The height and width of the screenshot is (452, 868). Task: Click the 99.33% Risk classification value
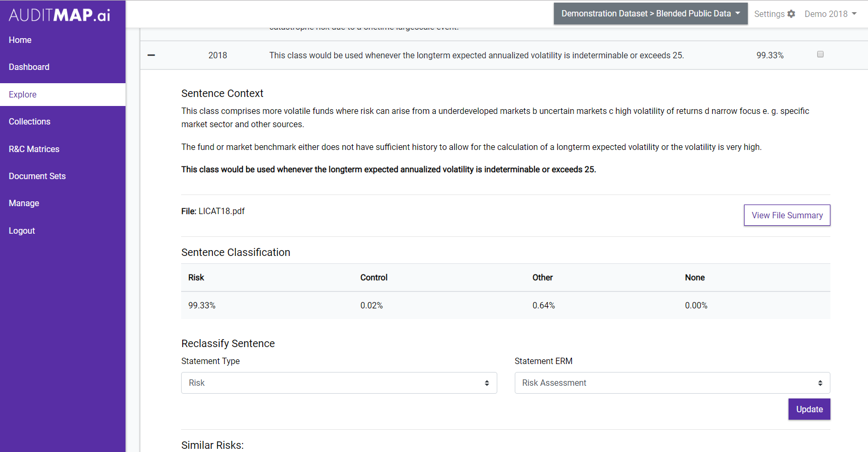coord(202,305)
